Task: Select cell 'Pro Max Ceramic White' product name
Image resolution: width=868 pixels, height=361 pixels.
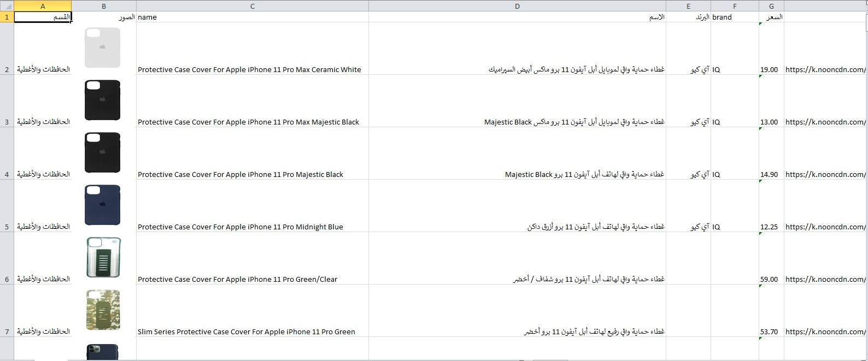Action: [253, 49]
